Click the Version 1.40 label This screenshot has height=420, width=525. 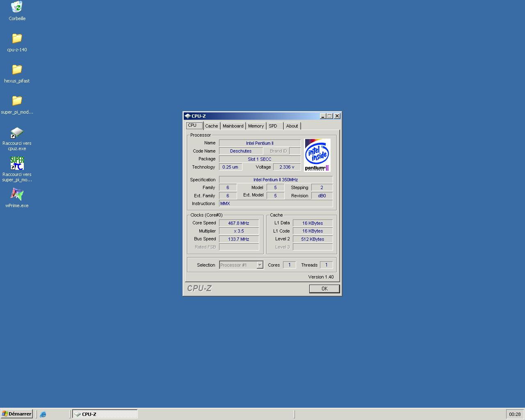click(321, 277)
